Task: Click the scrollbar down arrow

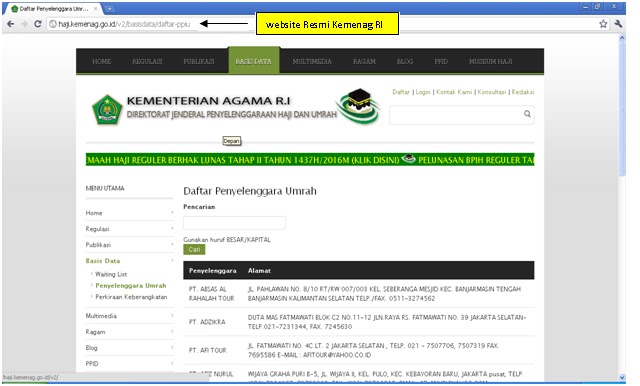Action: pos(622,377)
